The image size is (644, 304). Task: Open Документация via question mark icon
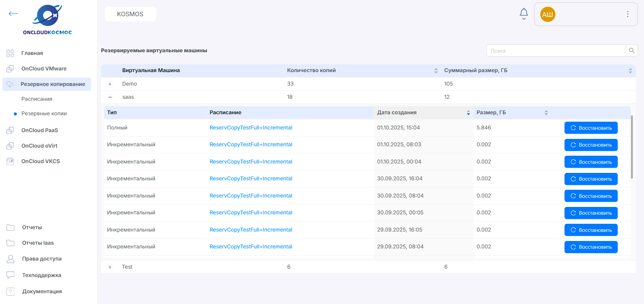pos(10,292)
